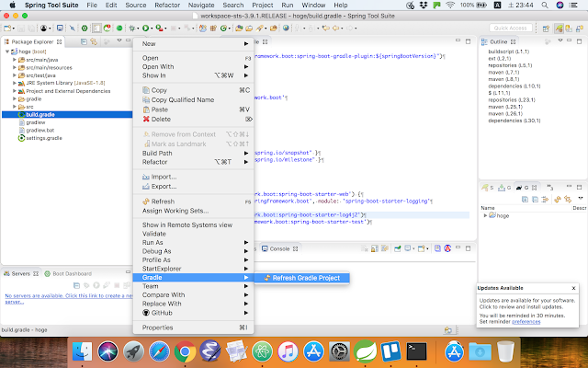Click the server creation link in Servers view
This screenshot has height=368, width=588.
tap(69, 298)
